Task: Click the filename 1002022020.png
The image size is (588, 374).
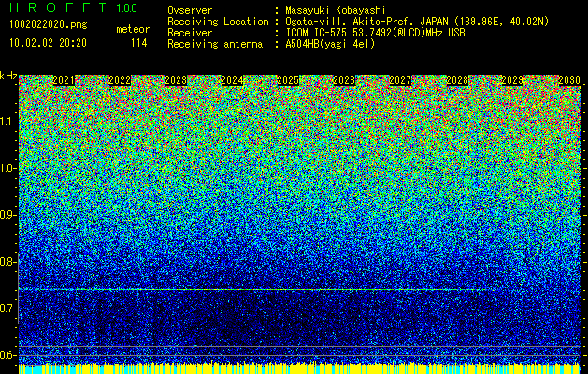Action: click(x=49, y=24)
